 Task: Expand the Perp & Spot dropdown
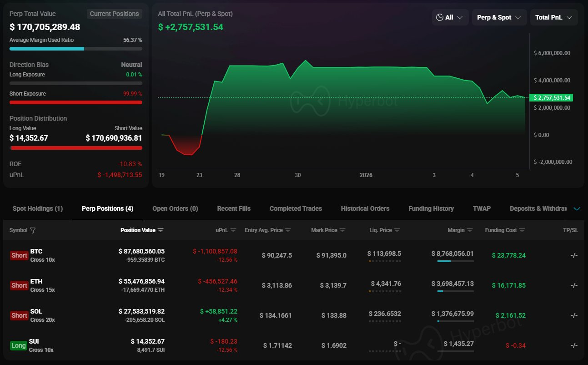(x=499, y=17)
